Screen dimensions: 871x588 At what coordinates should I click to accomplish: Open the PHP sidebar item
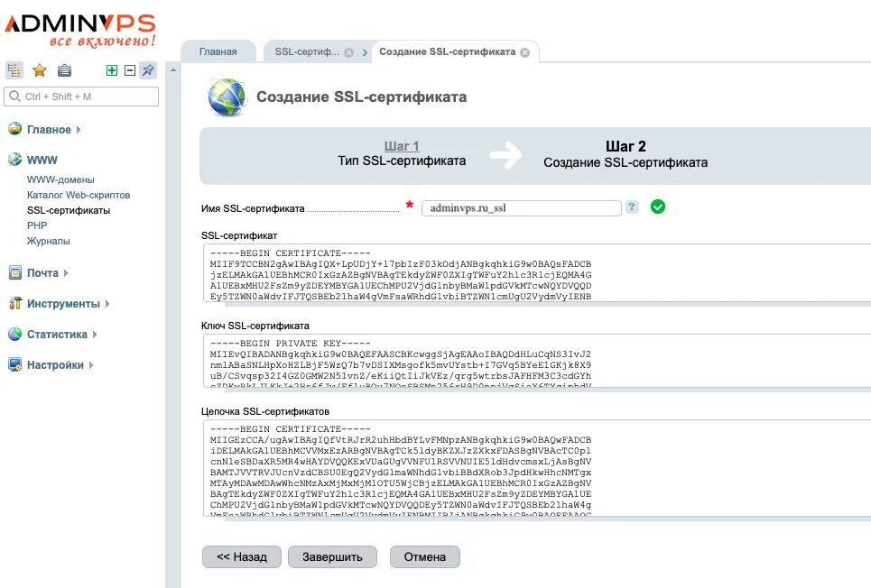click(x=37, y=225)
